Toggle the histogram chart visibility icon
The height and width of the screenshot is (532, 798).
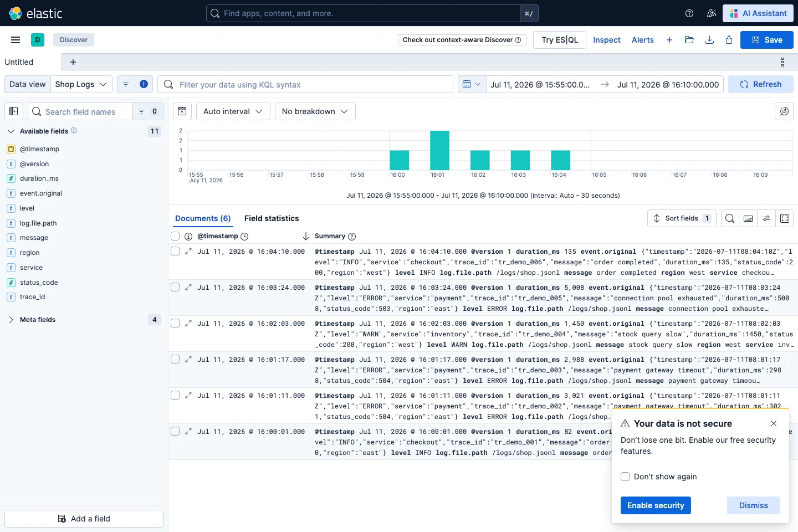click(182, 111)
